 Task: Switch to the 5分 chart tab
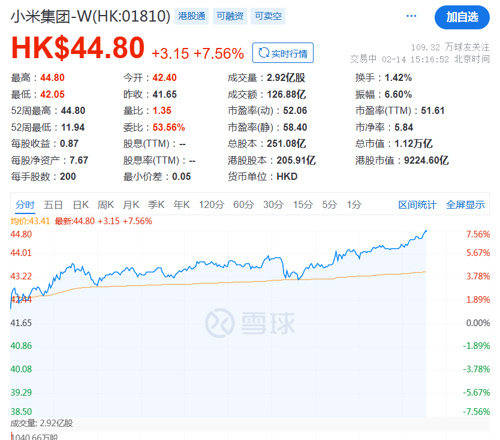pyautogui.click(x=329, y=205)
